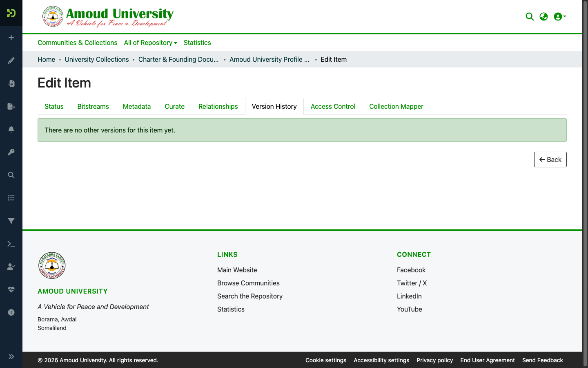The image size is (588, 368).
Task: Switch to the Access Control tab
Action: [333, 106]
